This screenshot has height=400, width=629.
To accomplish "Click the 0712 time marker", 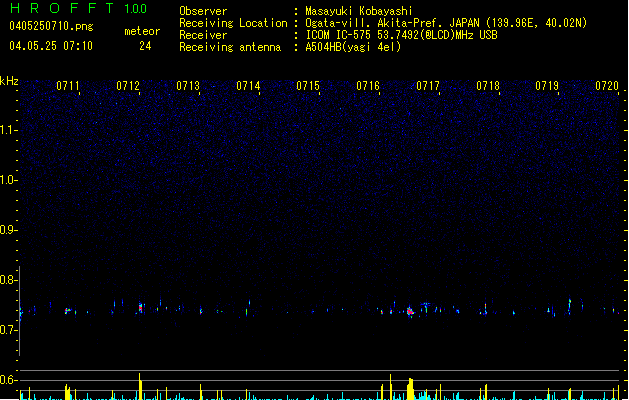I will click(x=128, y=86).
